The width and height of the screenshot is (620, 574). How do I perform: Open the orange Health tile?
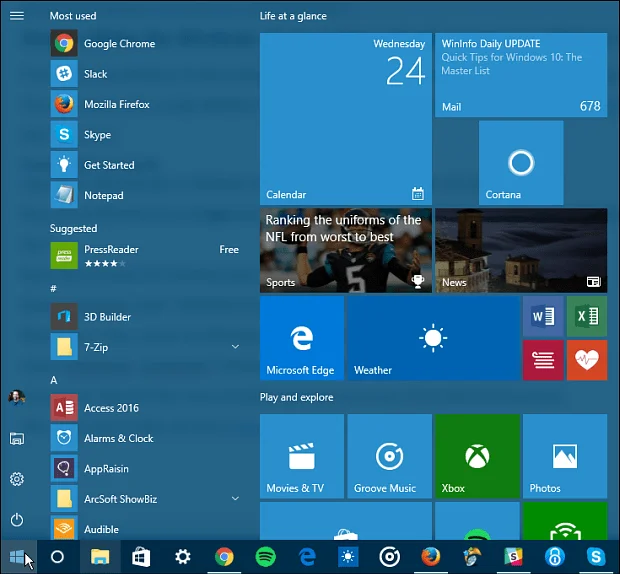[587, 360]
